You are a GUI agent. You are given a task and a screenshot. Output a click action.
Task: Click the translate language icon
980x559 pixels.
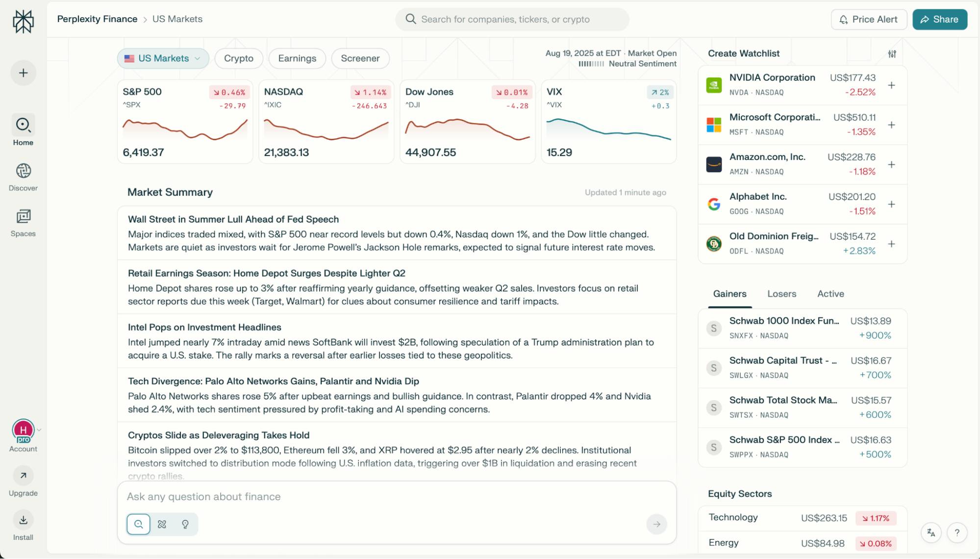point(931,533)
